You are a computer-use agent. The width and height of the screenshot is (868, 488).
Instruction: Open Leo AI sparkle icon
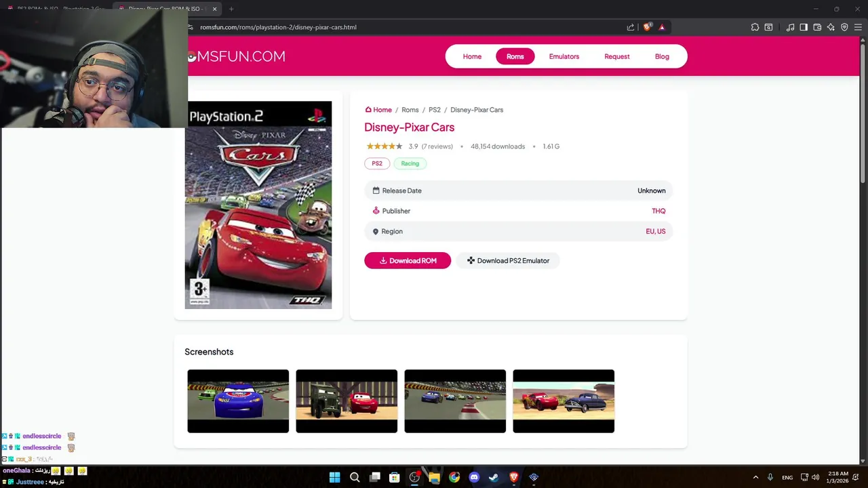click(831, 27)
